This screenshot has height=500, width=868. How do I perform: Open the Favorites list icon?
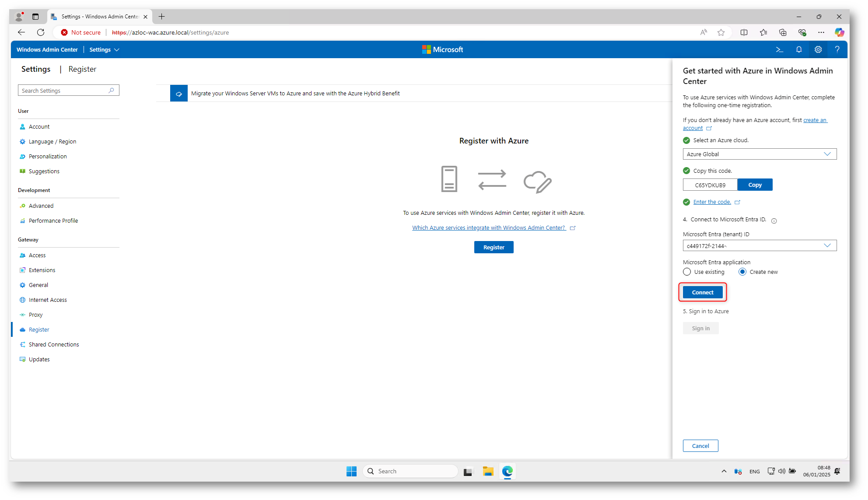pyautogui.click(x=763, y=32)
